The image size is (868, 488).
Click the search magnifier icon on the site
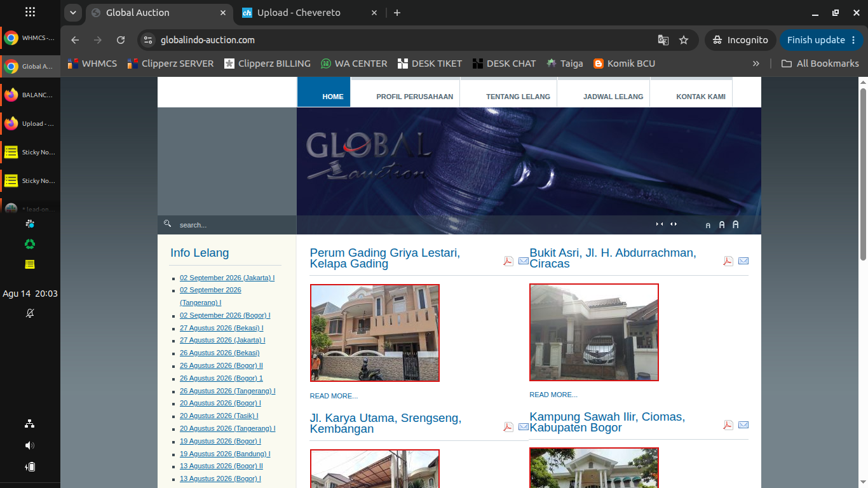pos(168,224)
